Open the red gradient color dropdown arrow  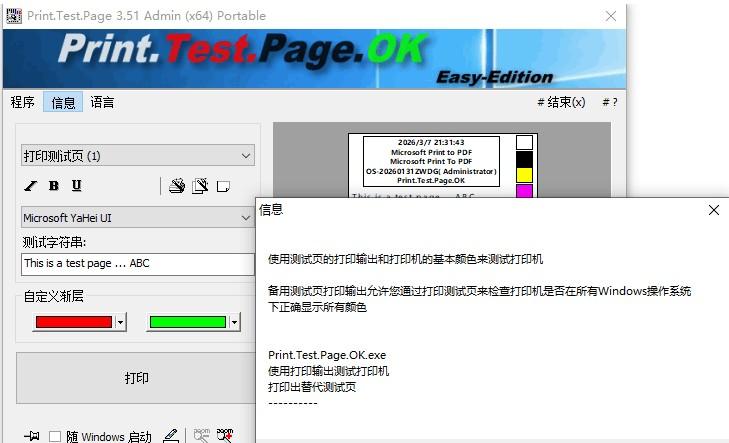(120, 322)
